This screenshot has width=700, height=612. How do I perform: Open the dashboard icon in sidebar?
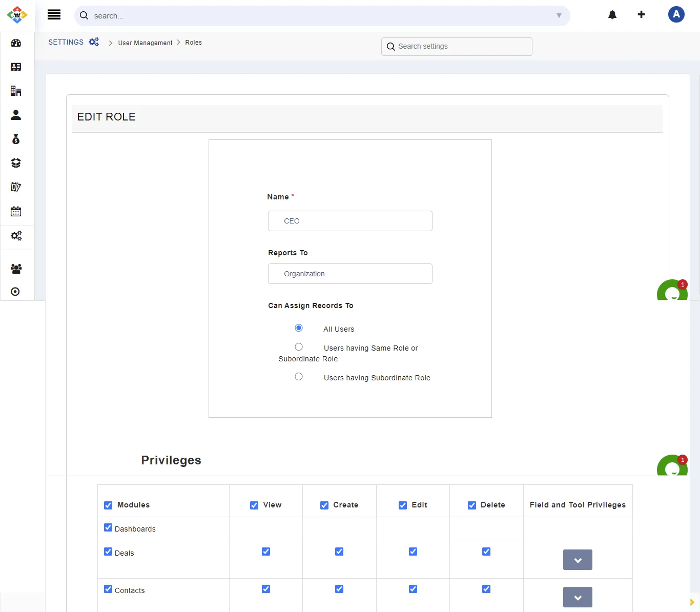[16, 43]
